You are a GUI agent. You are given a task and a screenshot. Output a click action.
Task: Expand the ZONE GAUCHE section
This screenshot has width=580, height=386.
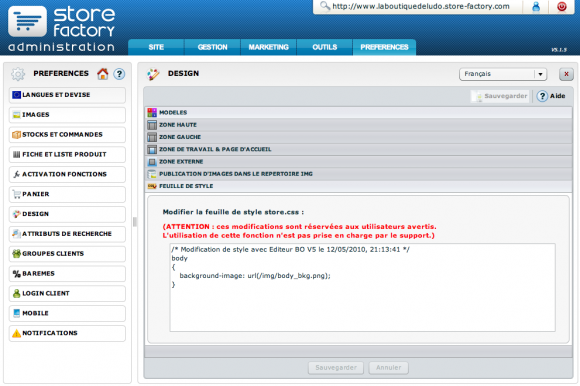point(358,137)
